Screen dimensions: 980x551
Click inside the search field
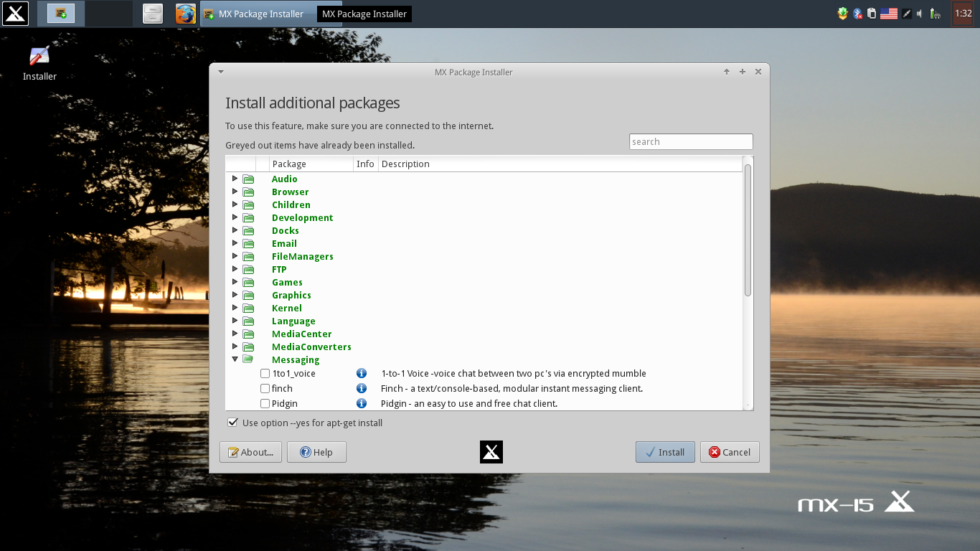690,141
